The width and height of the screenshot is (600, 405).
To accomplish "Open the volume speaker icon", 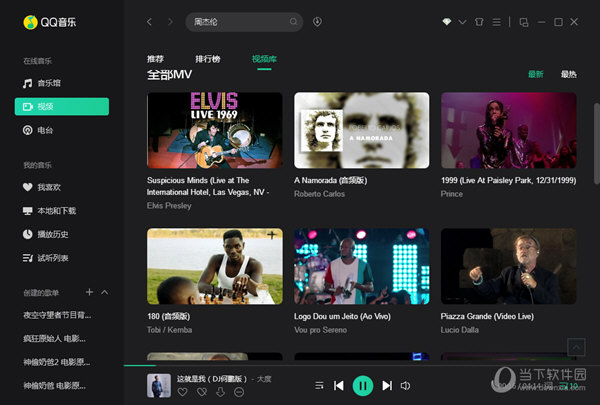I will point(405,385).
